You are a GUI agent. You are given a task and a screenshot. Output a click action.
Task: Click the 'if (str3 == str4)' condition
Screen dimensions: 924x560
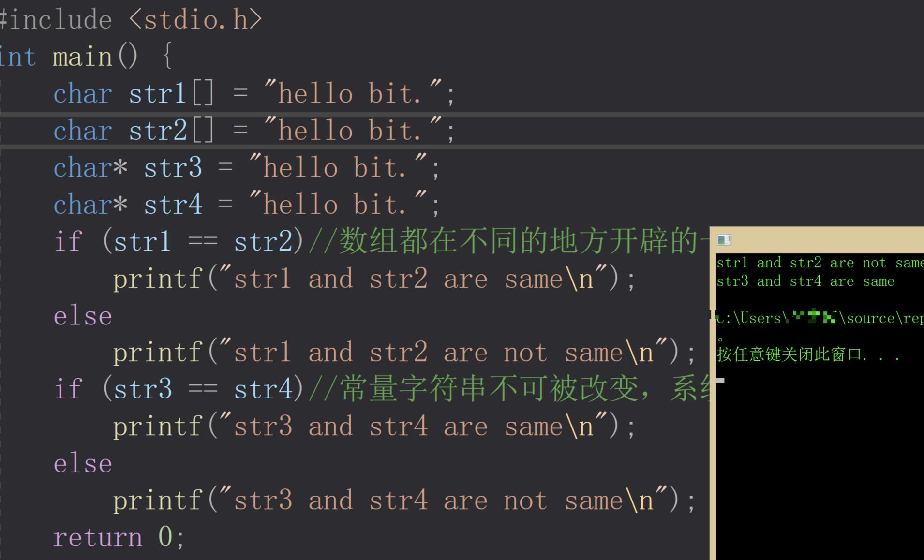pyautogui.click(x=179, y=389)
